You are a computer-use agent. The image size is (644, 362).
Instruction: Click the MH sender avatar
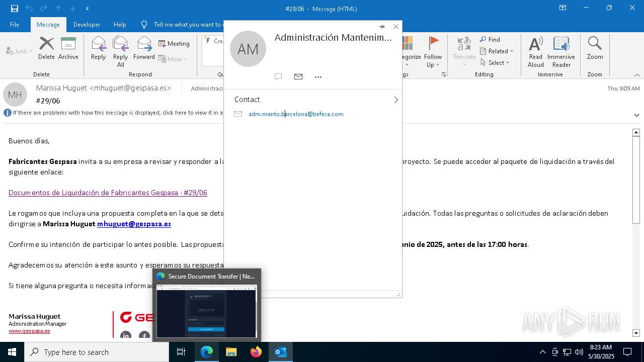pos(15,95)
